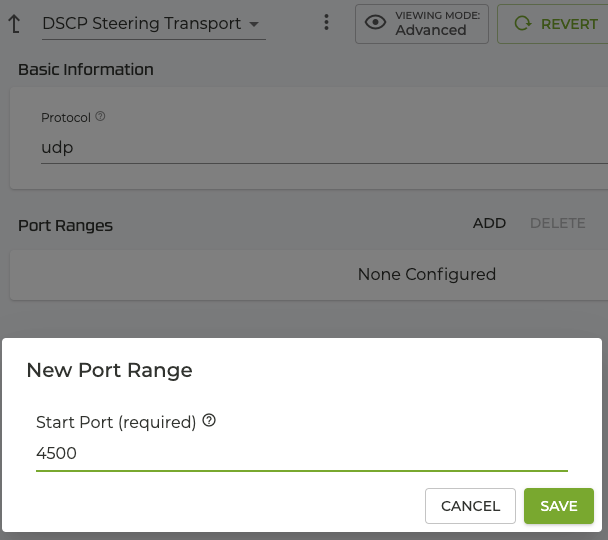Click DELETE in the Port Ranges section
Viewport: 608px width, 540px height.
click(x=557, y=223)
